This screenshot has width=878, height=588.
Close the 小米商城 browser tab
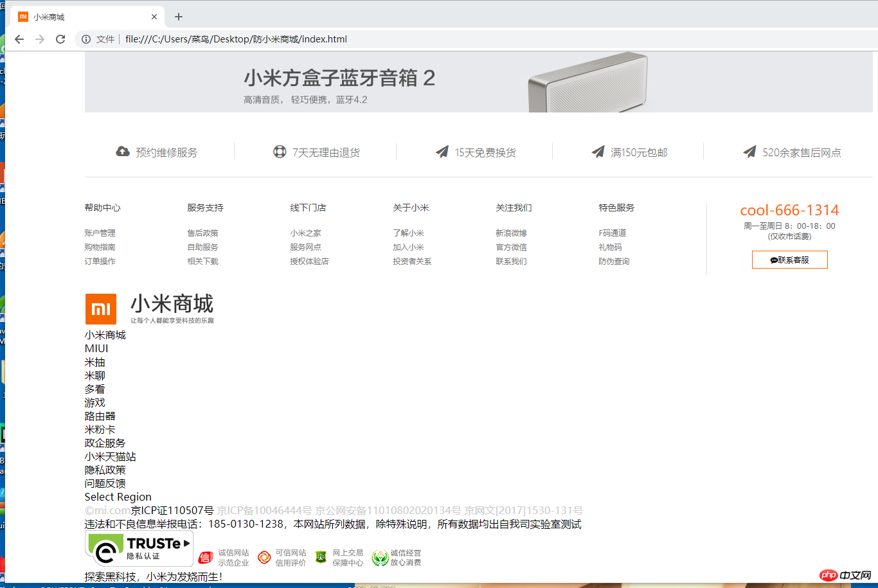coord(154,17)
